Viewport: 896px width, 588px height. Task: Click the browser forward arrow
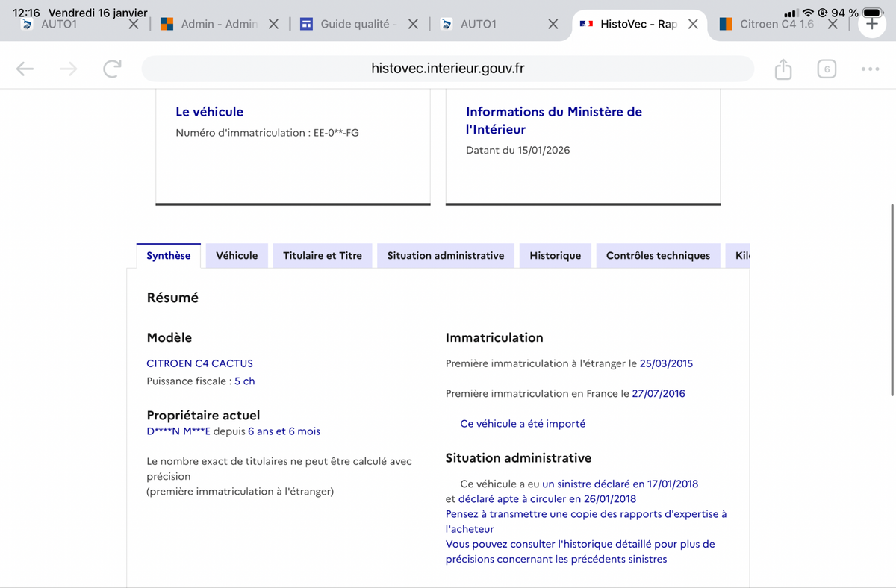[68, 69]
